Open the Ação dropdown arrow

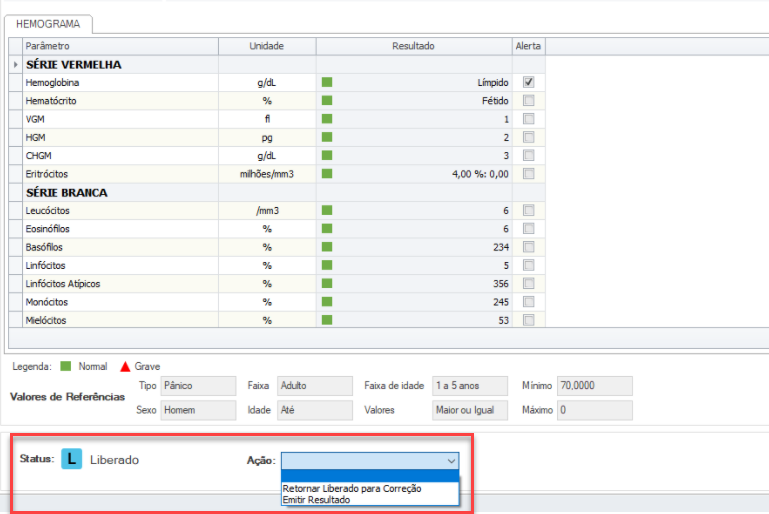tap(451, 461)
